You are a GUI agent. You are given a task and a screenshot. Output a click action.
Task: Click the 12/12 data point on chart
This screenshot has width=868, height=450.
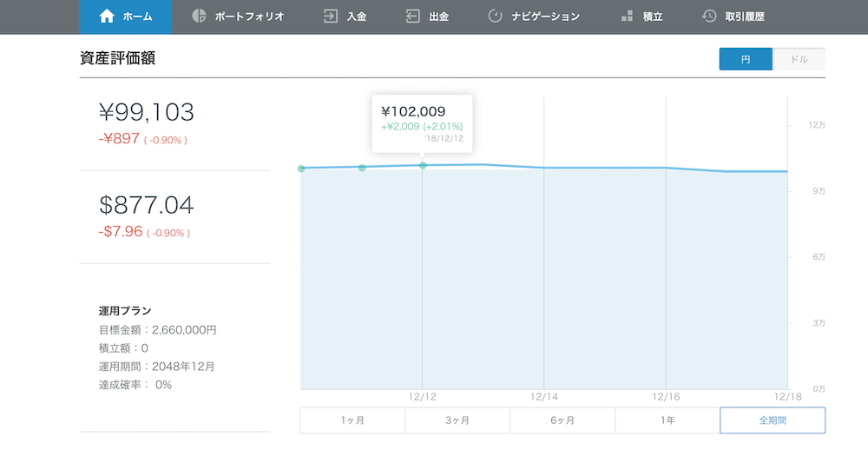click(x=423, y=165)
